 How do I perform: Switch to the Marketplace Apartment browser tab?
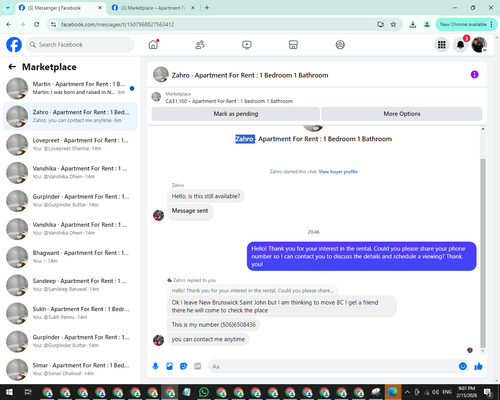tap(152, 8)
